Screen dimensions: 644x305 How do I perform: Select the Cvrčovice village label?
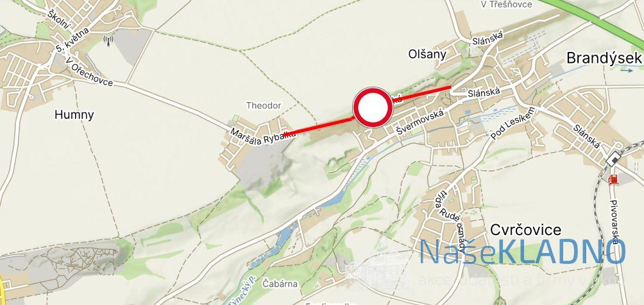[x=526, y=229]
